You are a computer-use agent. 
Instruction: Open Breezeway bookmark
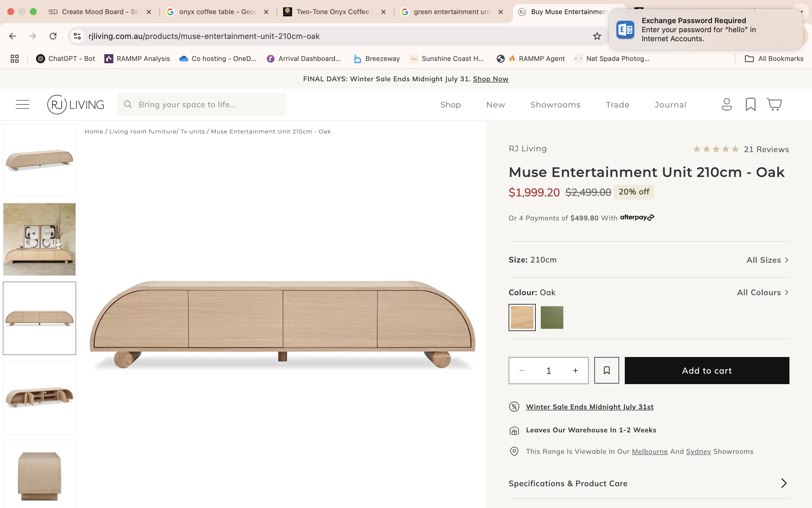[x=376, y=58]
